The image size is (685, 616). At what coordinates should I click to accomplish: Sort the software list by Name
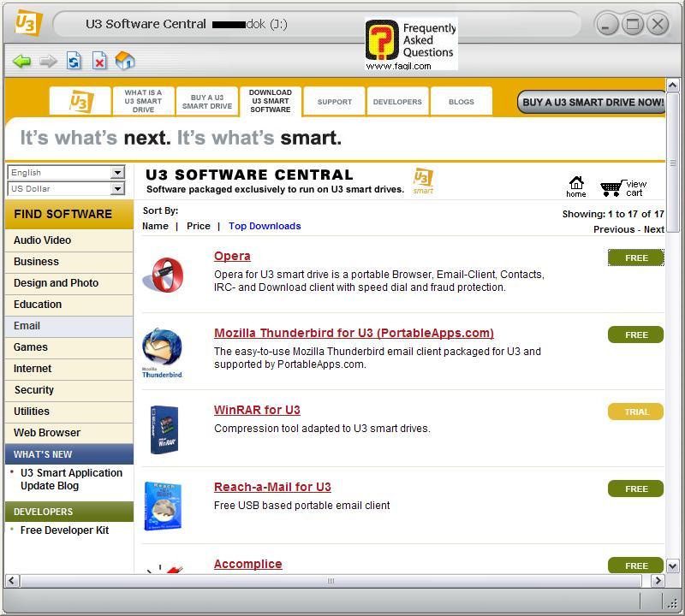tap(155, 226)
